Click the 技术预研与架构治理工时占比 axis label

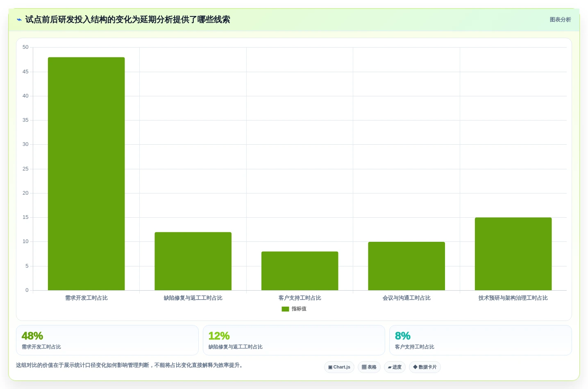pos(513,298)
